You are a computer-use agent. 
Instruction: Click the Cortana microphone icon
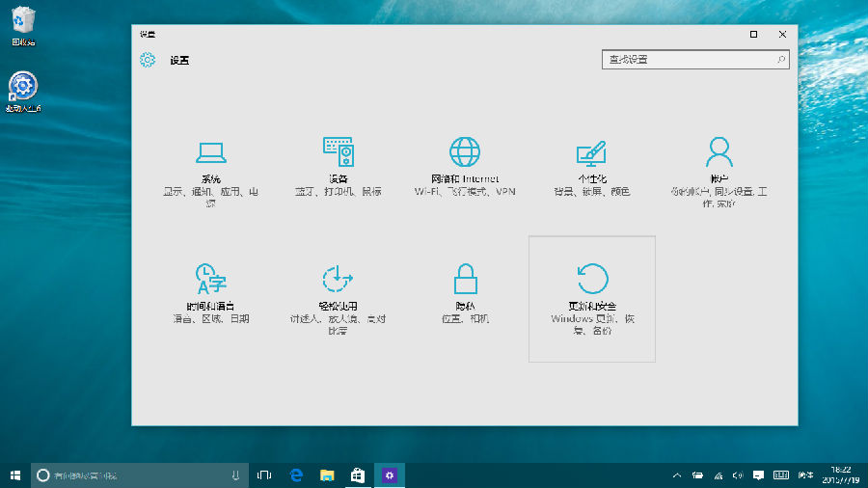[235, 475]
